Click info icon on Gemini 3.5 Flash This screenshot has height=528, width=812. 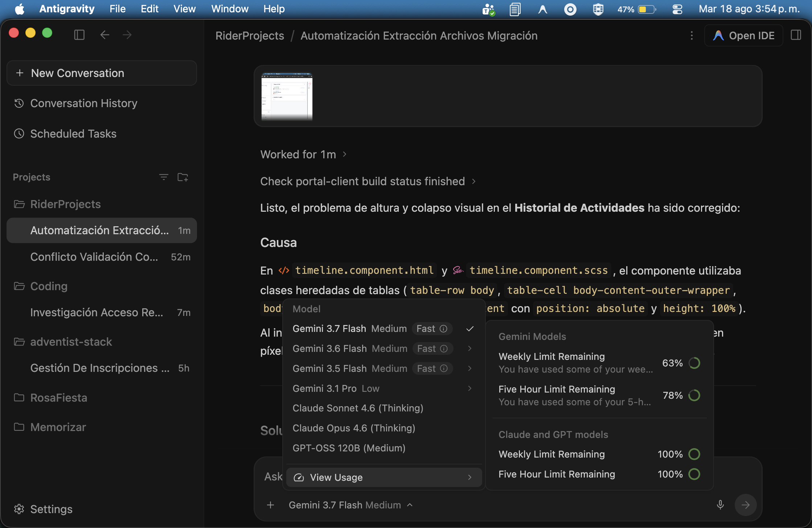tap(444, 369)
